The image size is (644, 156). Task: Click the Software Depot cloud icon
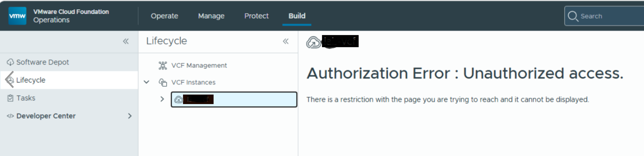pos(10,62)
